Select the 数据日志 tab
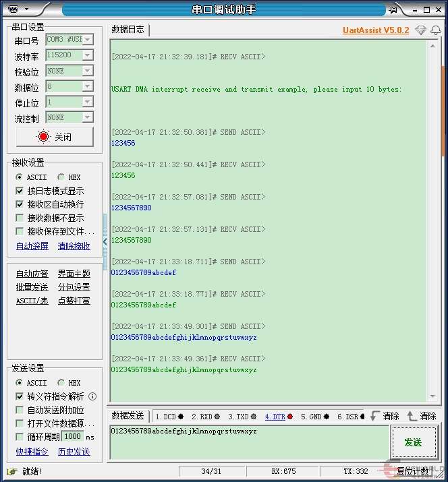Image resolution: width=448 pixels, height=482 pixels. point(128,30)
